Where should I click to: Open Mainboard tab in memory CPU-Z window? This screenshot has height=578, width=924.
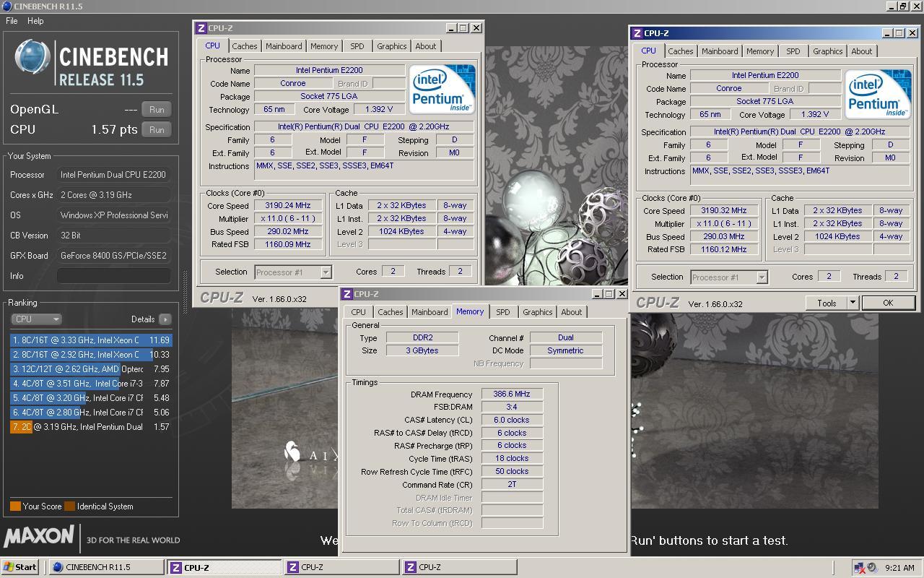430,312
